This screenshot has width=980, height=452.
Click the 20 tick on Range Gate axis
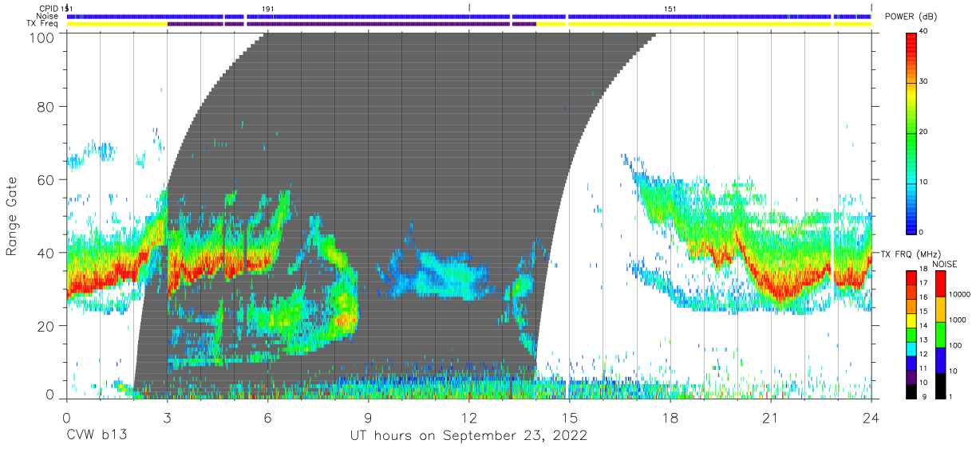47,325
